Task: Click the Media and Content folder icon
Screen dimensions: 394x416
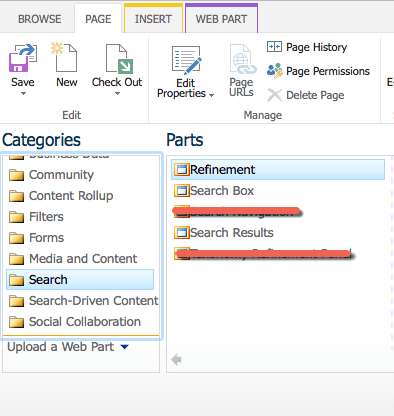Action: point(16,259)
